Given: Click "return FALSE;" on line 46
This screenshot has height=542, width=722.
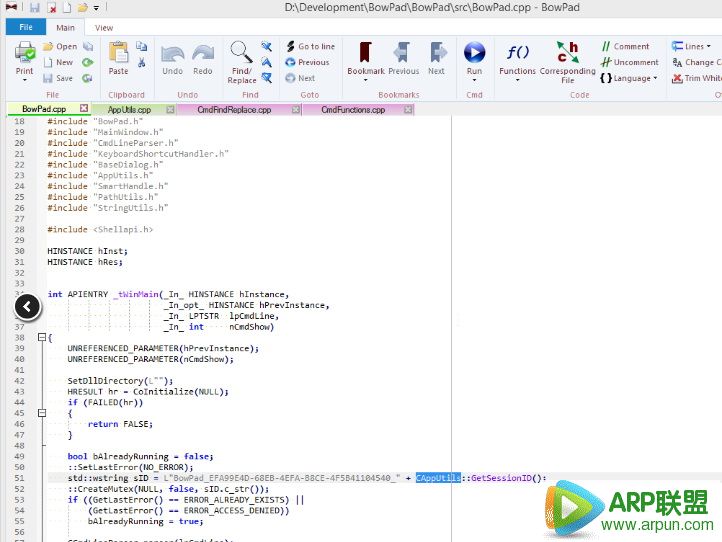Looking at the screenshot, I should 120,424.
